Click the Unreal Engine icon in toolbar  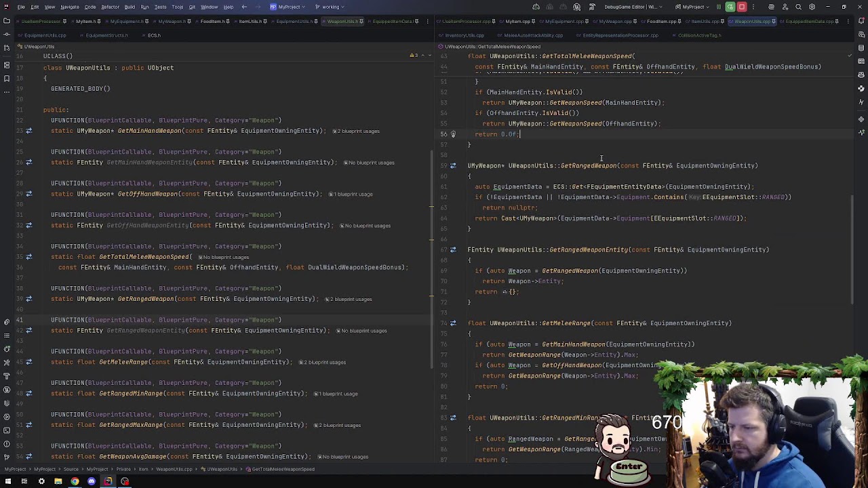(x=576, y=7)
